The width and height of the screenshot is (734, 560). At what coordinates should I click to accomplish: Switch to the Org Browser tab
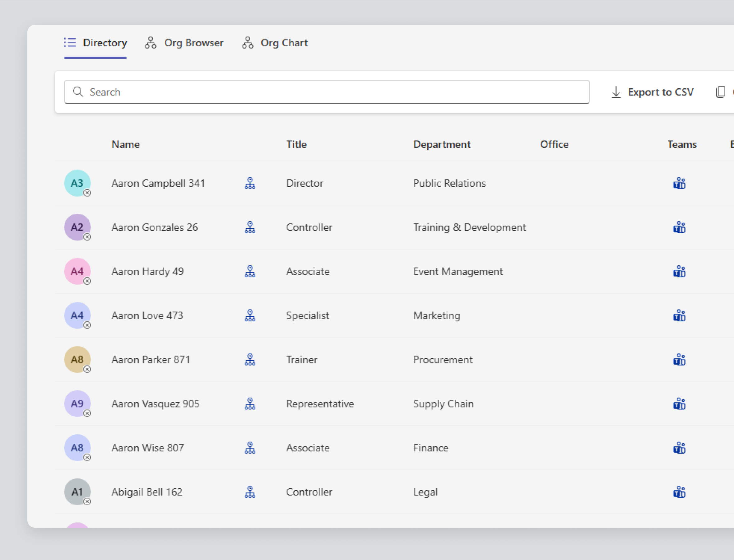point(184,43)
